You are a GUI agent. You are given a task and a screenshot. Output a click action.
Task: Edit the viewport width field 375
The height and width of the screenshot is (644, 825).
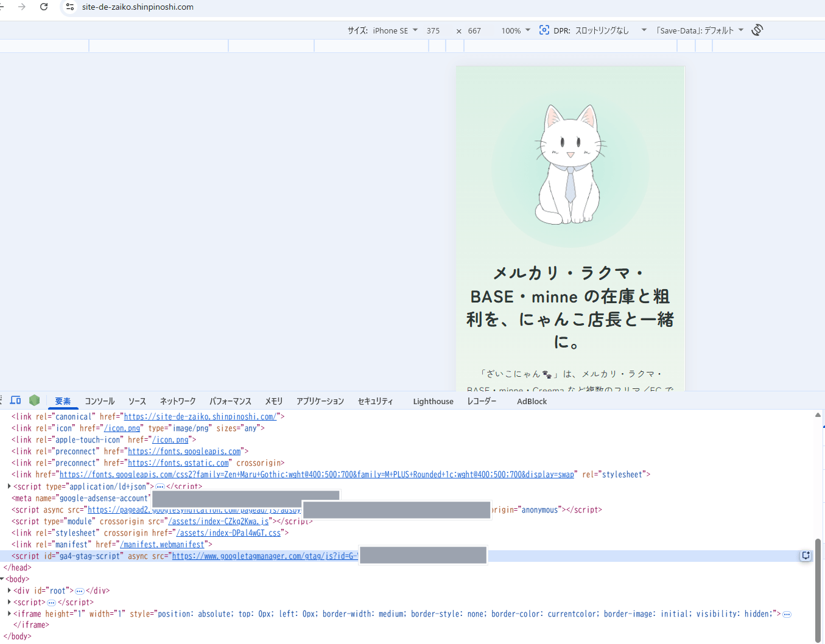click(x=434, y=30)
